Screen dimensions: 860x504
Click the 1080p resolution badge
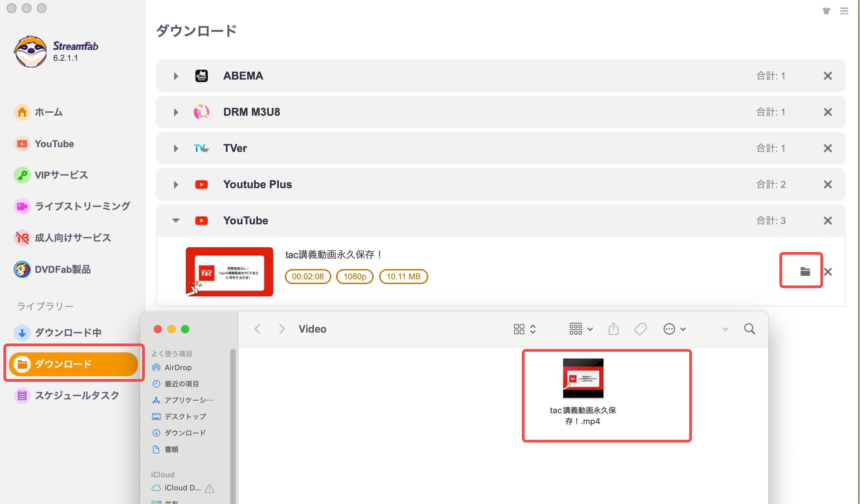pyautogui.click(x=355, y=277)
